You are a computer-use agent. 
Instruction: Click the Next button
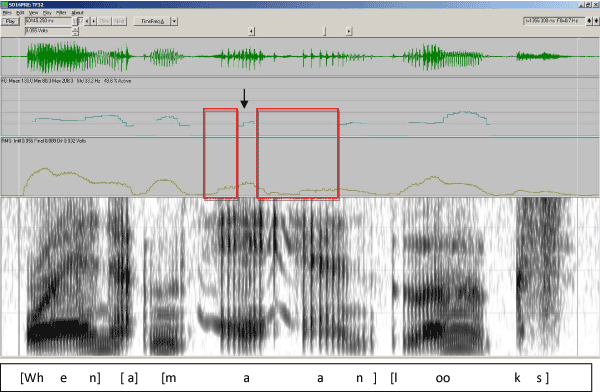(120, 21)
